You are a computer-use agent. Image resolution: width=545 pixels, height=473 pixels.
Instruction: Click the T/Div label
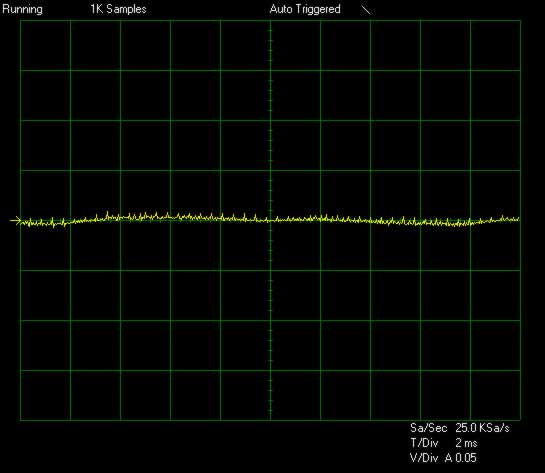424,443
